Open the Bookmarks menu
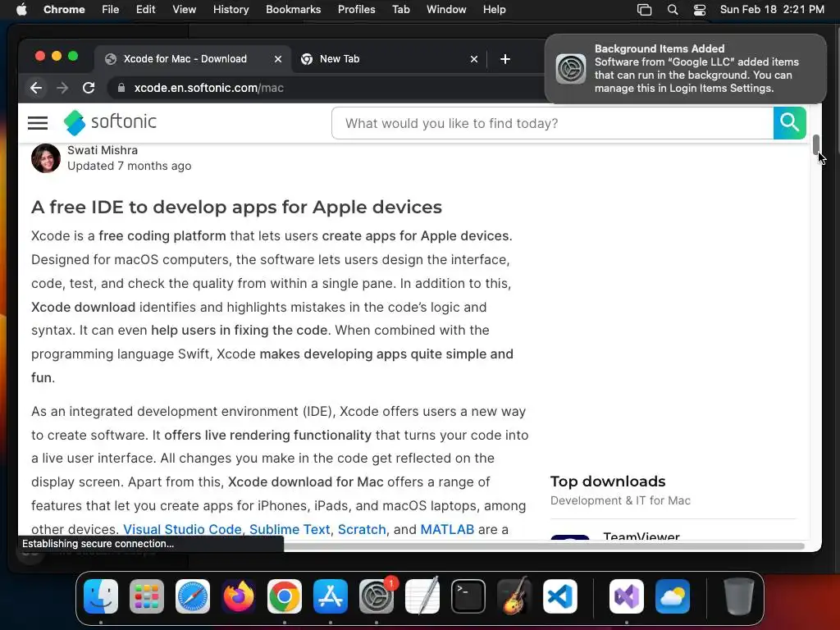Image resolution: width=840 pixels, height=630 pixels. point(293,10)
